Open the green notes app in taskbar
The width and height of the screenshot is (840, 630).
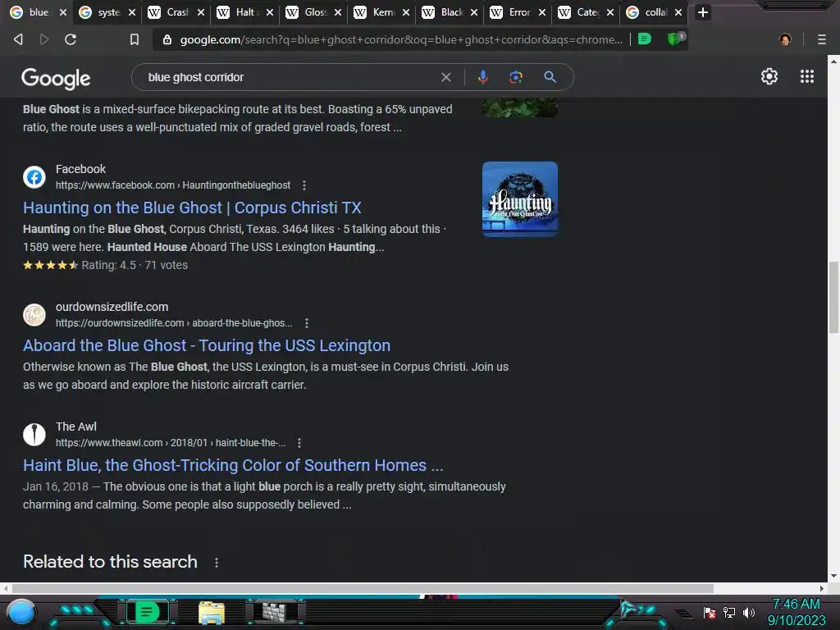(148, 612)
